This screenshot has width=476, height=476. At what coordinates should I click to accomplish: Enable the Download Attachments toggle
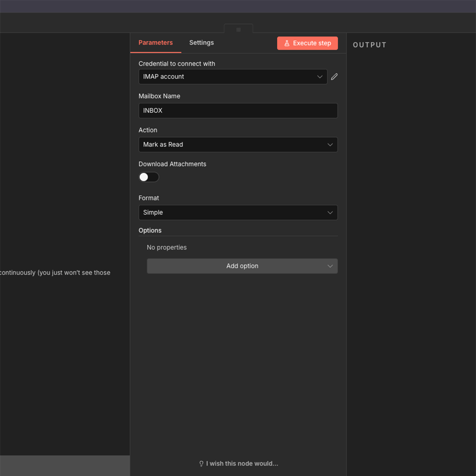coord(149,177)
